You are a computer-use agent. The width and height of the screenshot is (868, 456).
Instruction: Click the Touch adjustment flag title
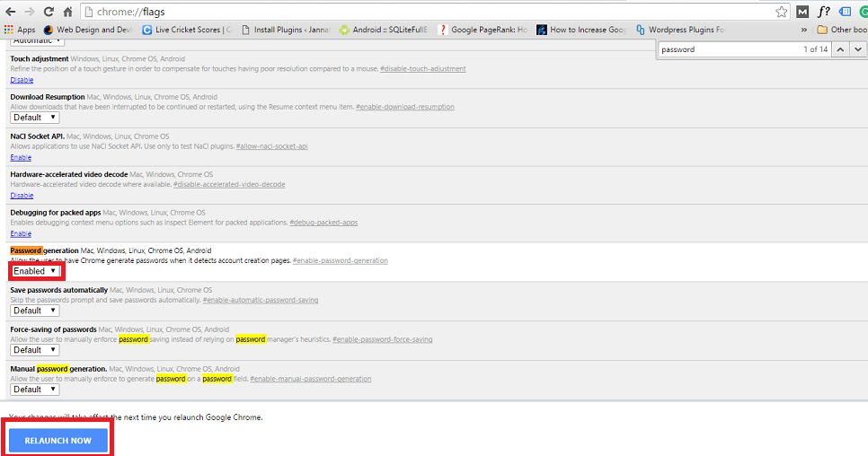(40, 58)
